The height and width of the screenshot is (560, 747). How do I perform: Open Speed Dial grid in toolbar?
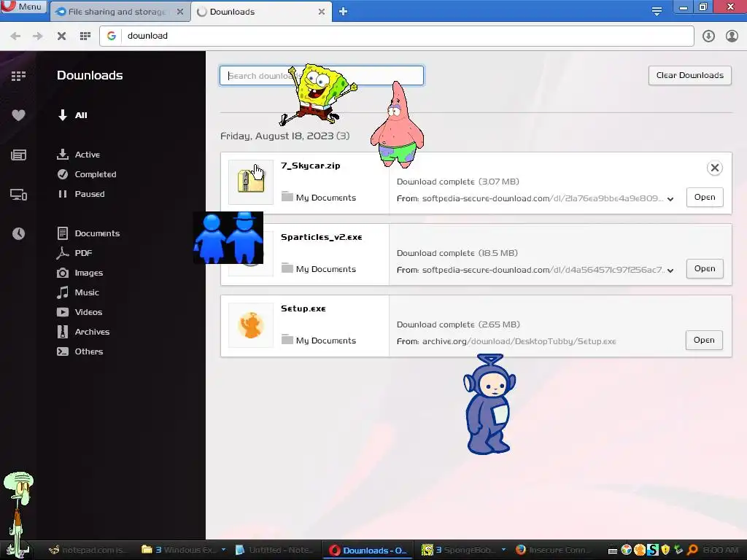coord(85,36)
